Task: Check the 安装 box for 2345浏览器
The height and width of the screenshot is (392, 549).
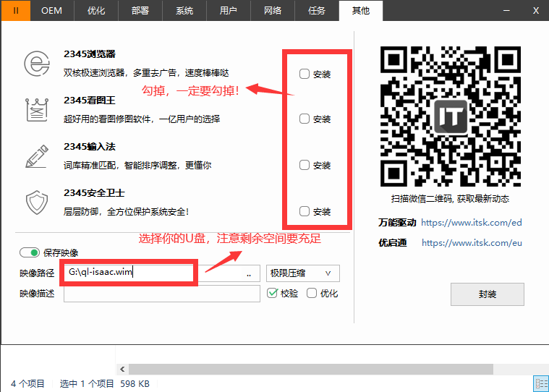Action: tap(305, 73)
